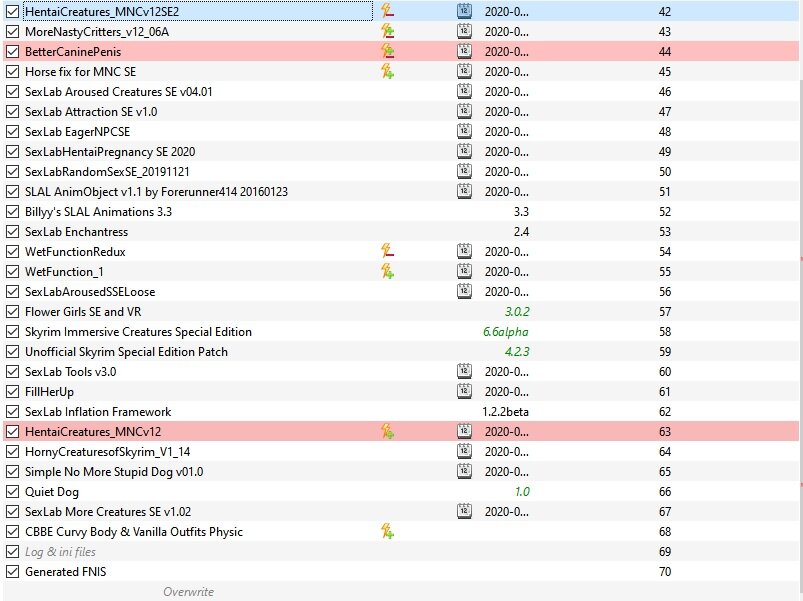Click version 2.4 on SexLab Enchantress row
This screenshot has height=601, width=803.
[x=521, y=231]
